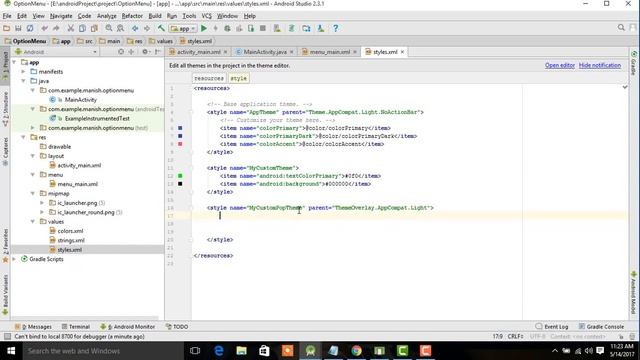Click the Hide notification link
This screenshot has height=360, width=640.
pyautogui.click(x=600, y=65)
